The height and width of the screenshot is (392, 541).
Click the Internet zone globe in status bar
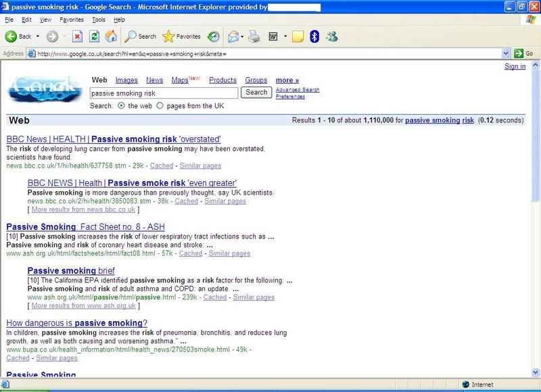point(465,385)
